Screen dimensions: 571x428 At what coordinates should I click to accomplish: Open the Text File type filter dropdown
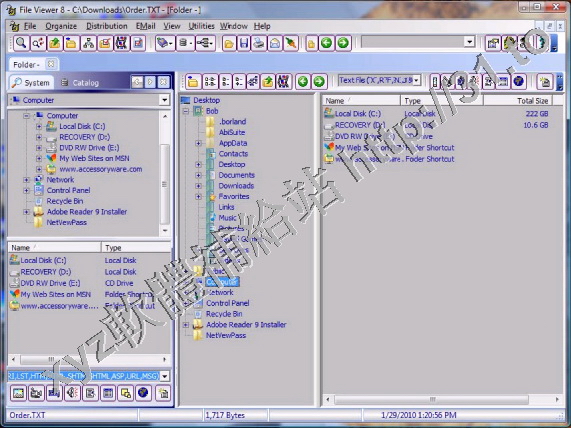[417, 80]
